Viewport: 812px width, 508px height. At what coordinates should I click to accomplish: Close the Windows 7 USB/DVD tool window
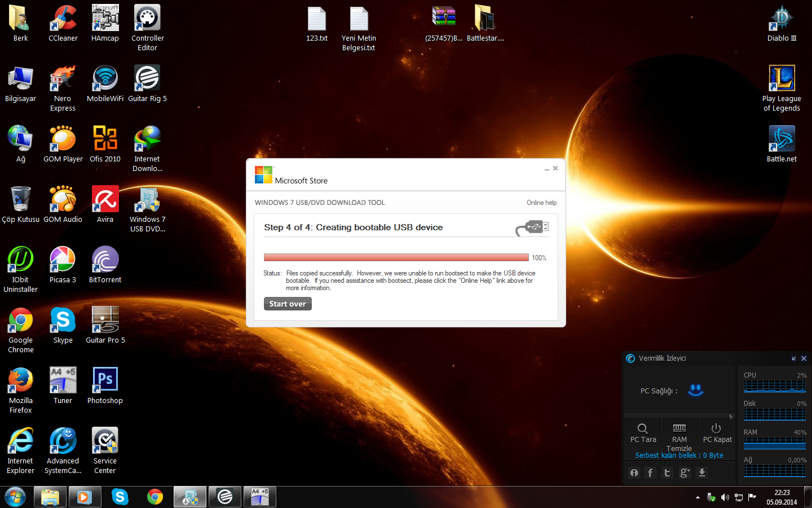tap(555, 168)
